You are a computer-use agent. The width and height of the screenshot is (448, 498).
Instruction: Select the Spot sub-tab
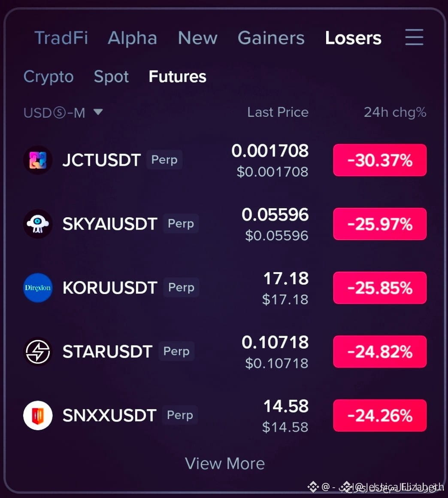tap(111, 77)
